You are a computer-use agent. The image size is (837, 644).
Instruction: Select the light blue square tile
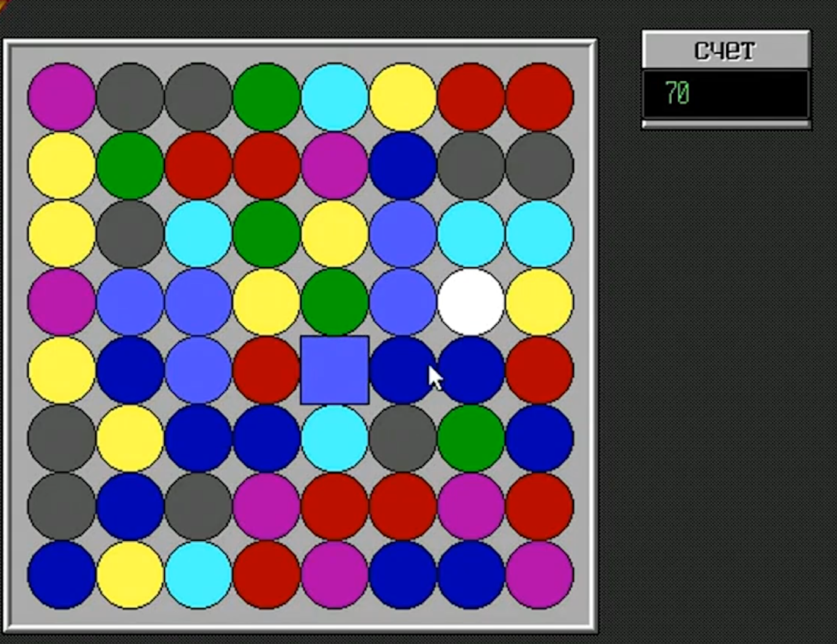click(335, 370)
